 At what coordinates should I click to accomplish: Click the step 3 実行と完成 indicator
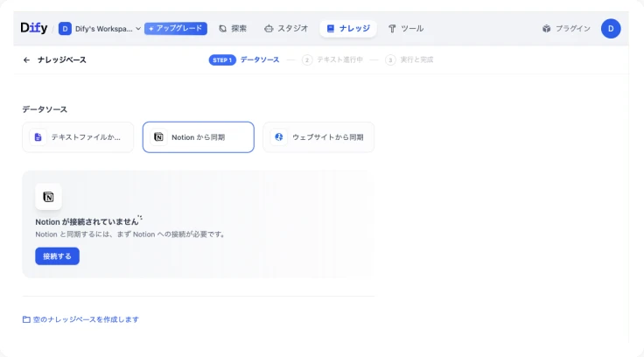409,60
